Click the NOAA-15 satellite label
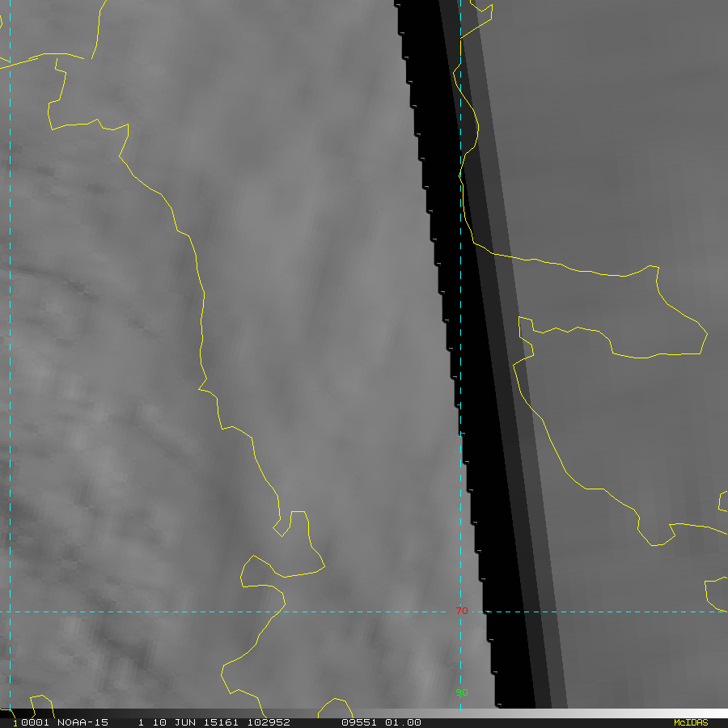Image resolution: width=728 pixels, height=728 pixels. click(x=83, y=722)
